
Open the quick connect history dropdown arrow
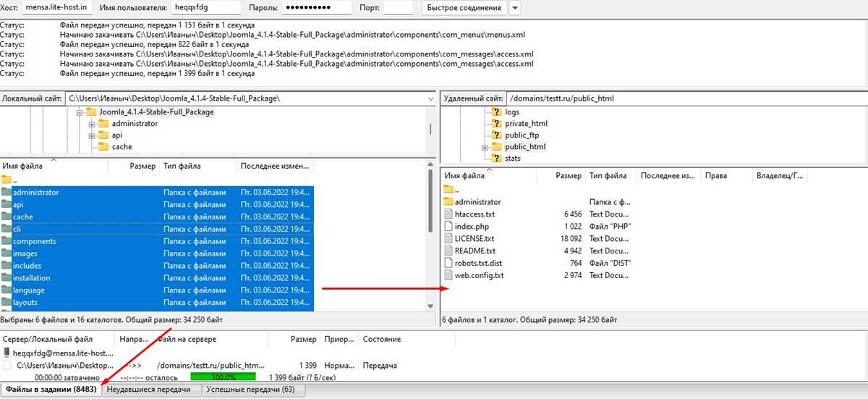(514, 8)
